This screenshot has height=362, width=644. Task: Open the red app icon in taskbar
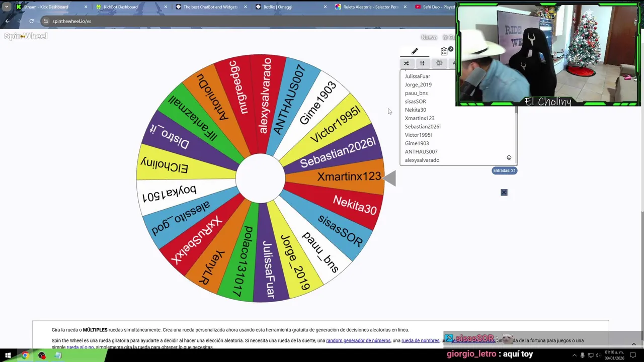pyautogui.click(x=42, y=355)
